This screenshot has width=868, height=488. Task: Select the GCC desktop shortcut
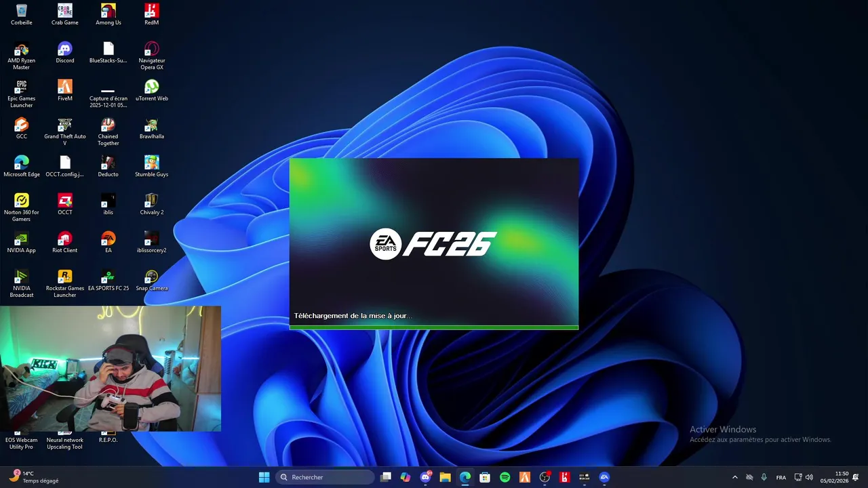(21, 129)
